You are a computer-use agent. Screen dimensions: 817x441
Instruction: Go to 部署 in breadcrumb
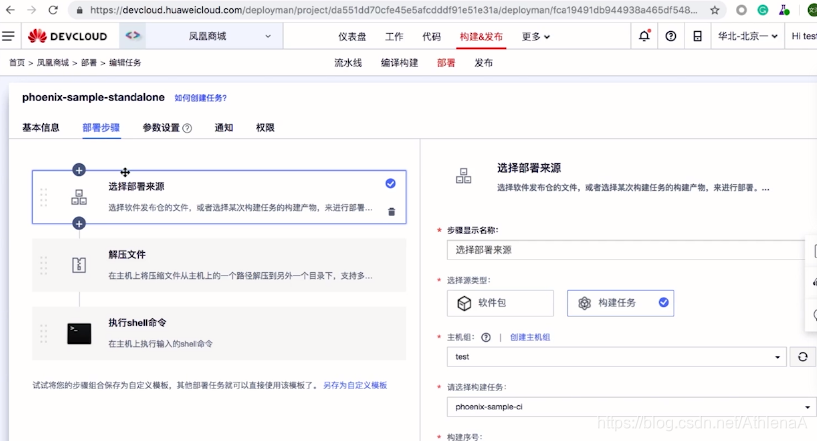89,63
